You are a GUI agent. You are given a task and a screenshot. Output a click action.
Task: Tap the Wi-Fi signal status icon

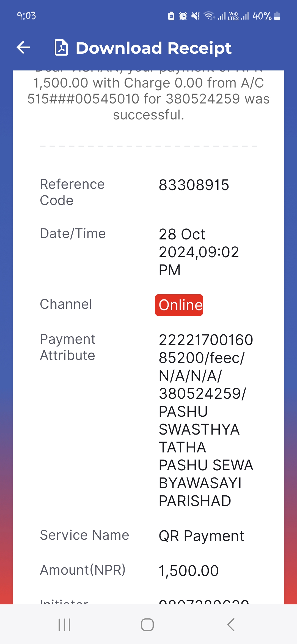[x=209, y=16]
